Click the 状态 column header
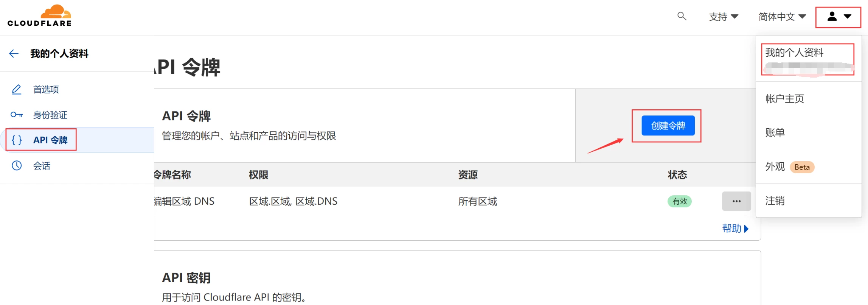The width and height of the screenshot is (868, 305). pyautogui.click(x=677, y=174)
